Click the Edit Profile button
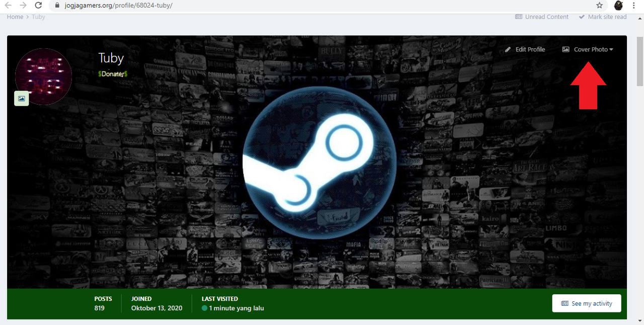 click(525, 49)
